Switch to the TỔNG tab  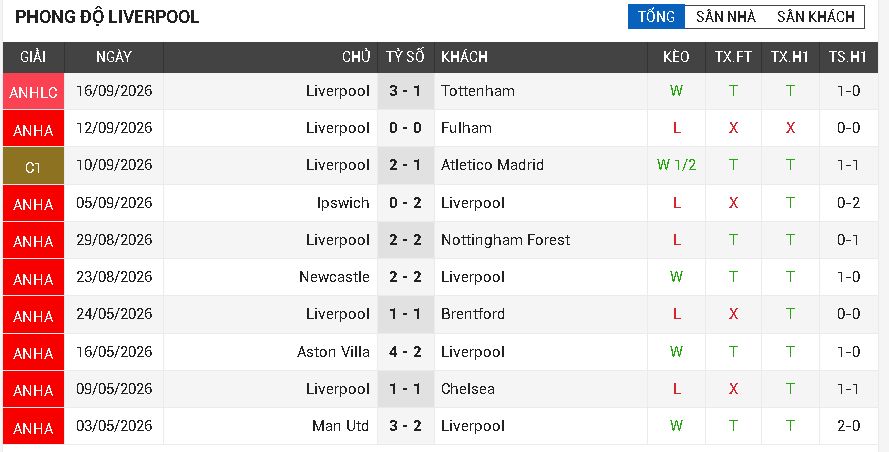pyautogui.click(x=656, y=16)
